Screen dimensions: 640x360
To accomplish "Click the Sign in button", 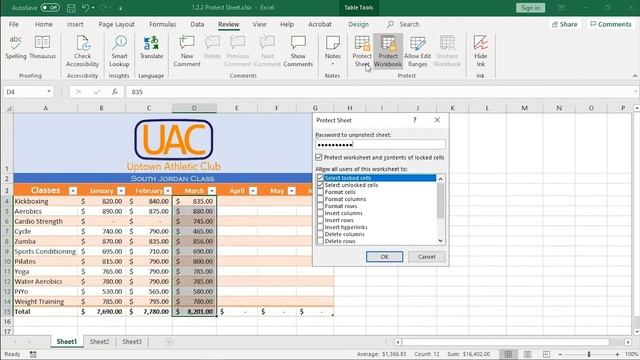I will [530, 8].
